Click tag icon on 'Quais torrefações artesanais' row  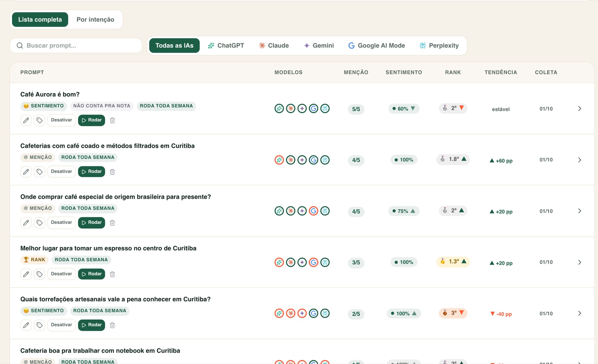click(39, 325)
